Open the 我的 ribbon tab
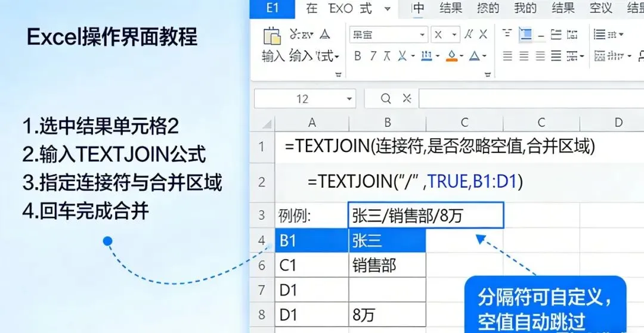Screen dimensions: 644x333 (525, 8)
